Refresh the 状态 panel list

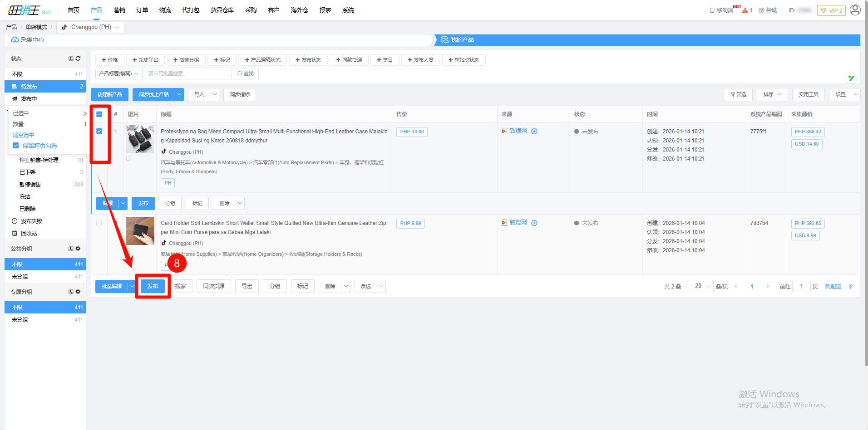coord(78,59)
